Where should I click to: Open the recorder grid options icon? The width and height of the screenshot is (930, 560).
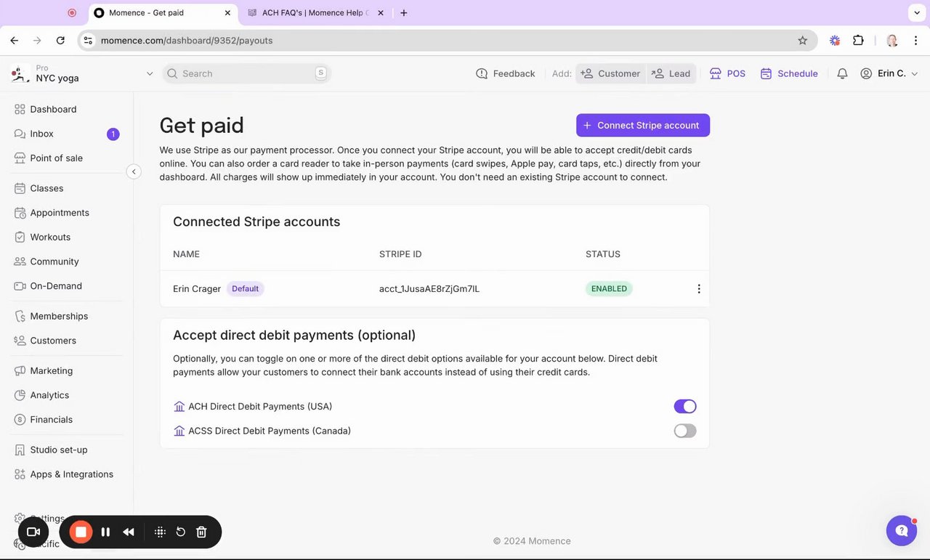(160, 532)
